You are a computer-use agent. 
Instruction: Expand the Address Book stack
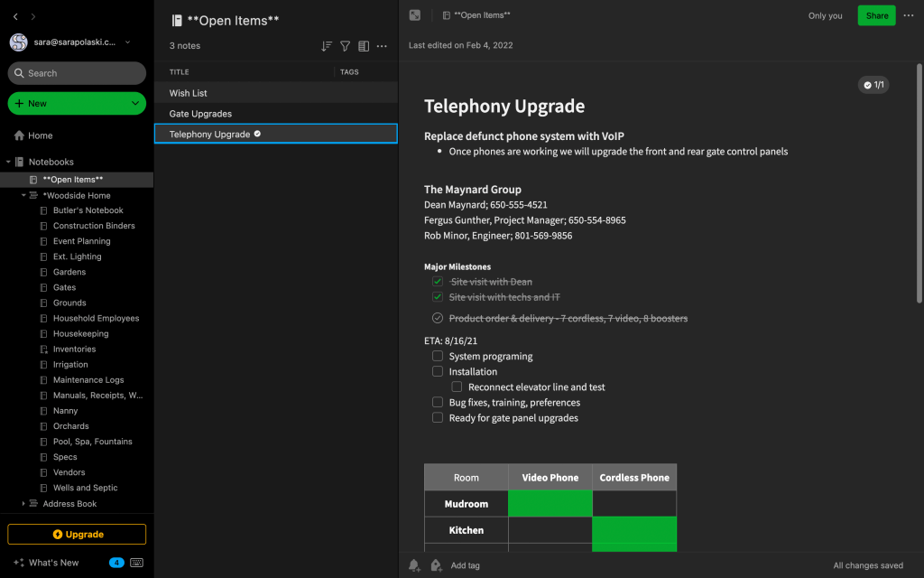[23, 504]
